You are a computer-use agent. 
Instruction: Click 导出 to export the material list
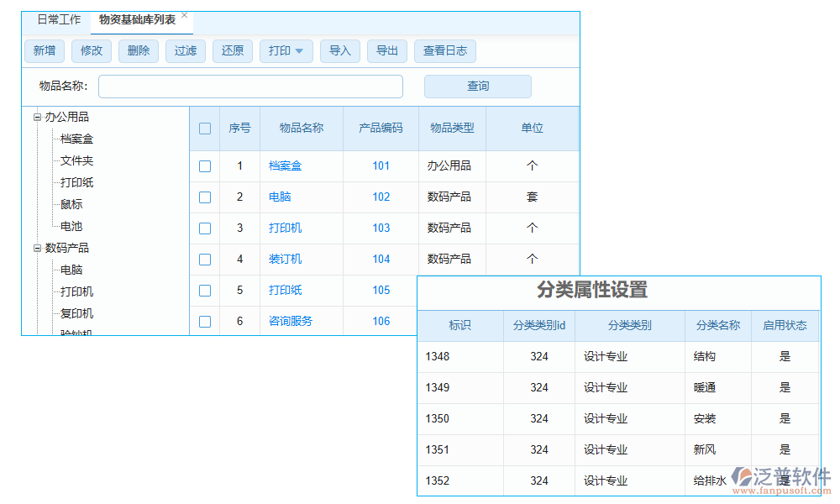(386, 50)
